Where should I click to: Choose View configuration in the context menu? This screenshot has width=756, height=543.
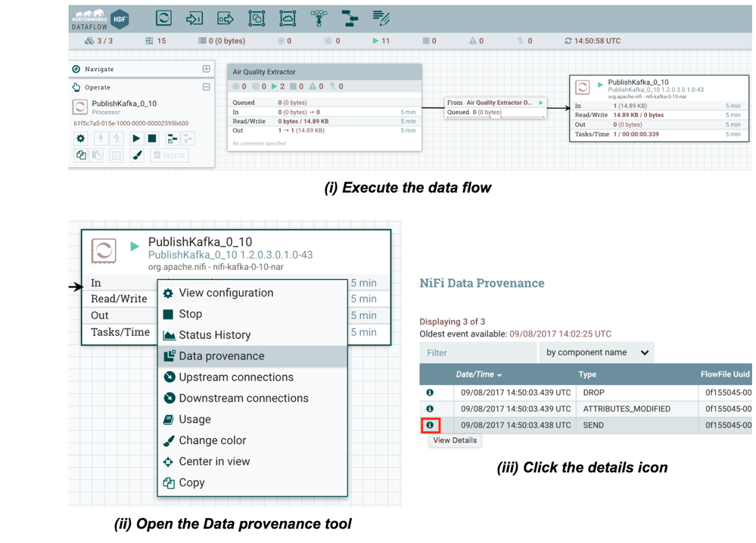pos(252,293)
